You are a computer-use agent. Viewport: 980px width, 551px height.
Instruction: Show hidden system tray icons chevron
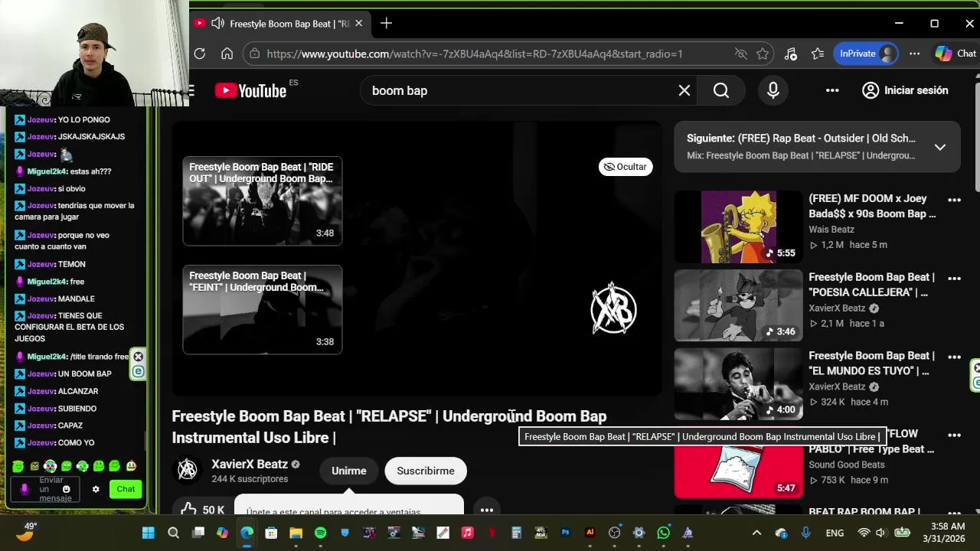point(756,533)
